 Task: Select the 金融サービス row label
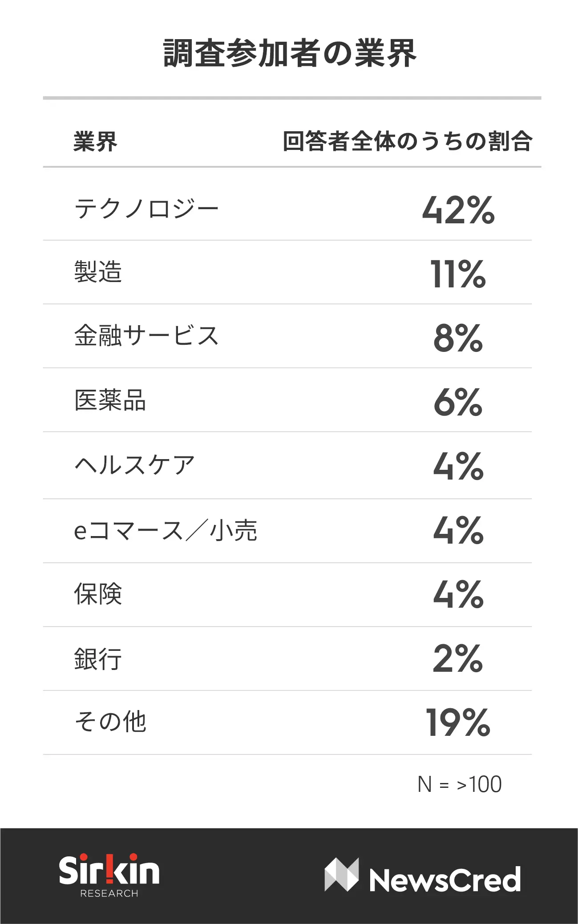click(146, 335)
